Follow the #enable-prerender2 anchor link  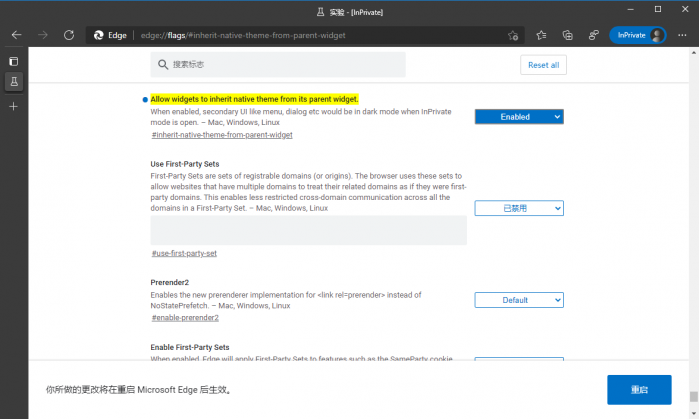(x=184, y=317)
